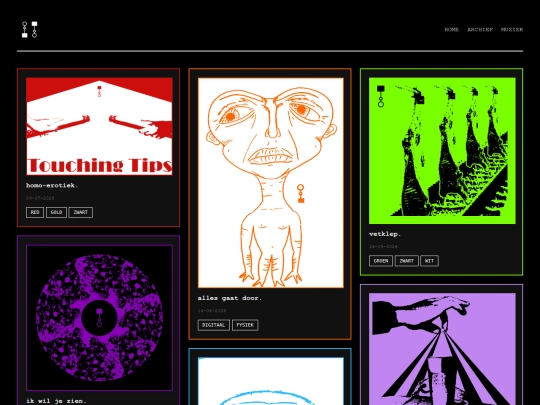Image resolution: width=540 pixels, height=405 pixels.
Task: Open the Touching Tips red artwork thumbnail
Action: click(x=99, y=126)
